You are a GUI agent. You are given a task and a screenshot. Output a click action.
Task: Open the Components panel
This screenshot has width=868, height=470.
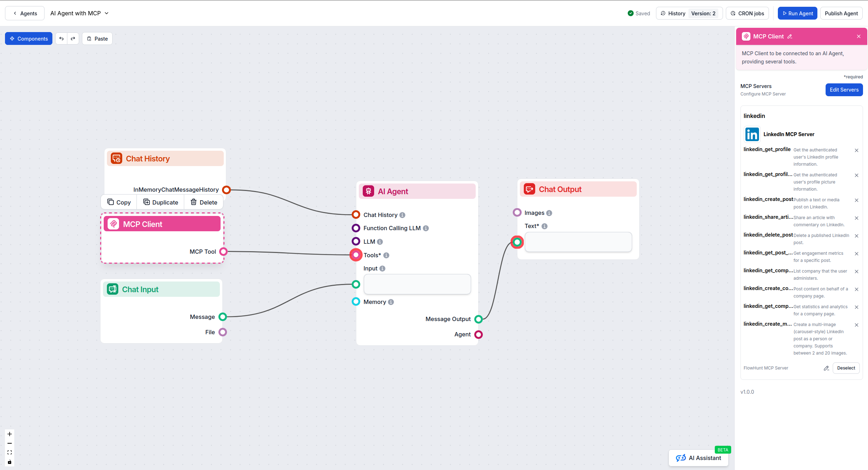[29, 38]
